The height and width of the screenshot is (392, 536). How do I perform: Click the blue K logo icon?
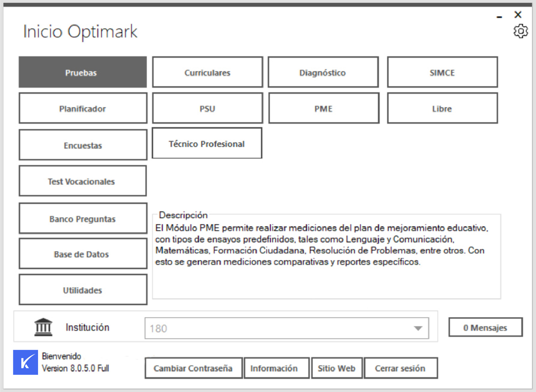coord(26,362)
